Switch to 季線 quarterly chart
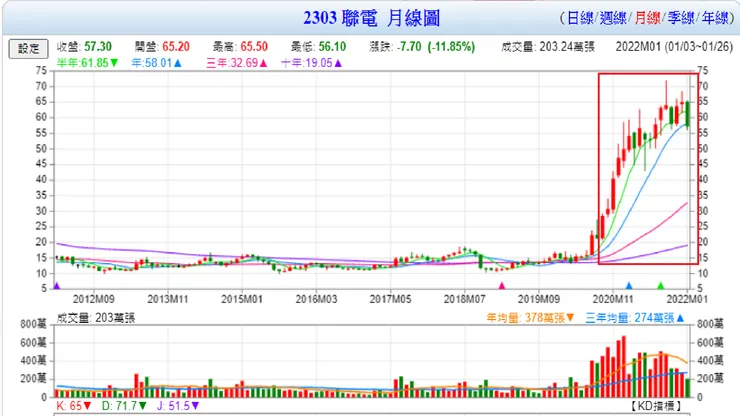The width and height of the screenshot is (740, 416). pyautogui.click(x=681, y=18)
